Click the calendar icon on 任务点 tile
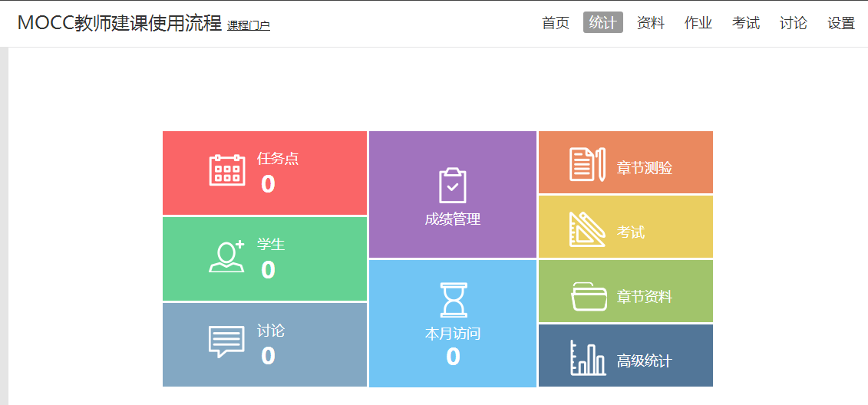868x405 pixels. click(227, 170)
